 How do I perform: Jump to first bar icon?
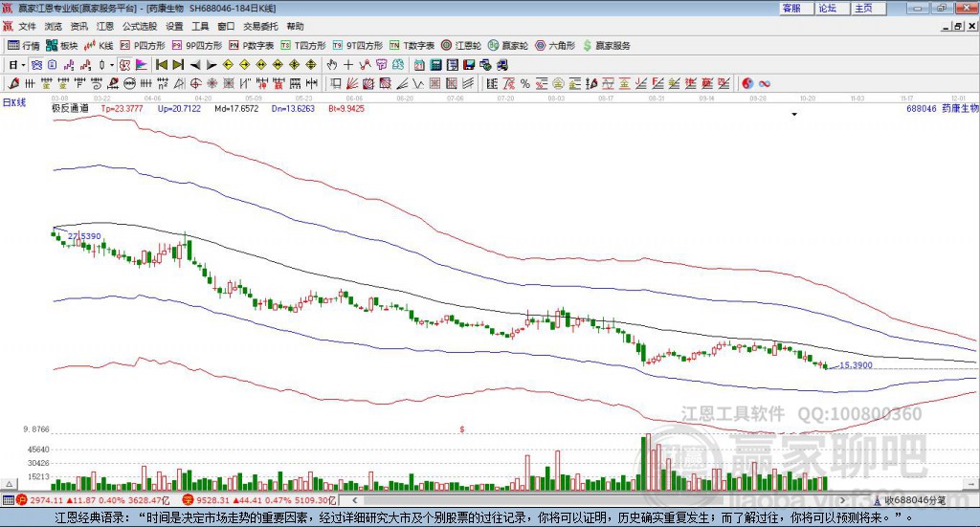[x=162, y=65]
